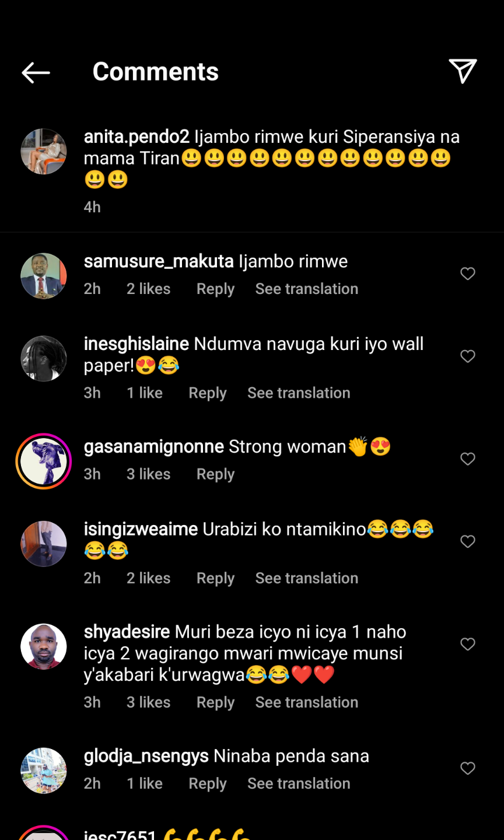Open isingizweaime's profile avatar

tap(44, 544)
